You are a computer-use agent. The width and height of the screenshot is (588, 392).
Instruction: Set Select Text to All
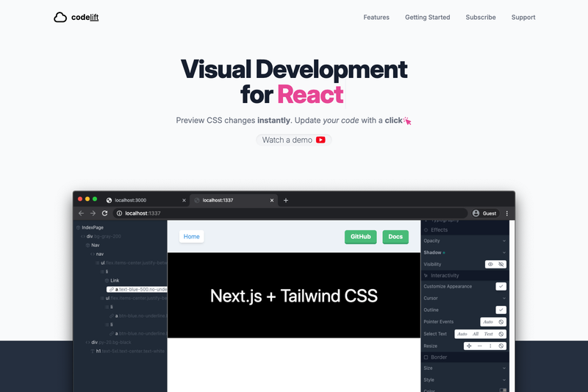point(476,334)
